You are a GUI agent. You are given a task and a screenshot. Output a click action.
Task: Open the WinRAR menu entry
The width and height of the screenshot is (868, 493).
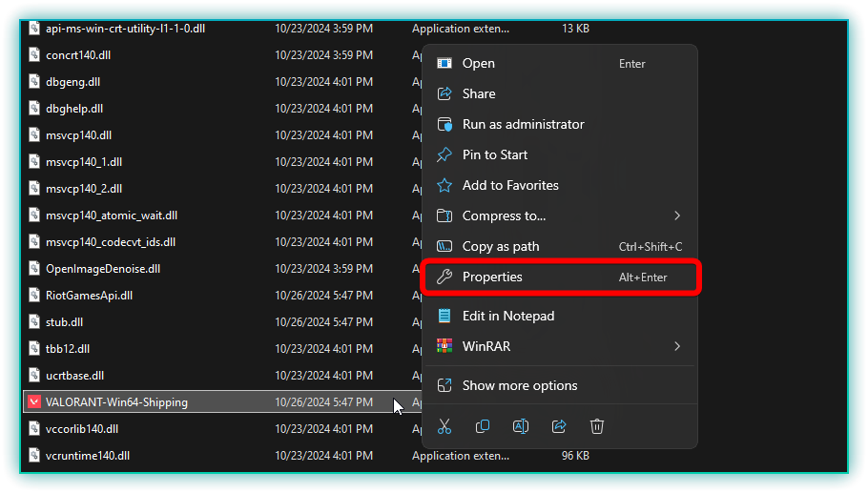[x=559, y=346]
